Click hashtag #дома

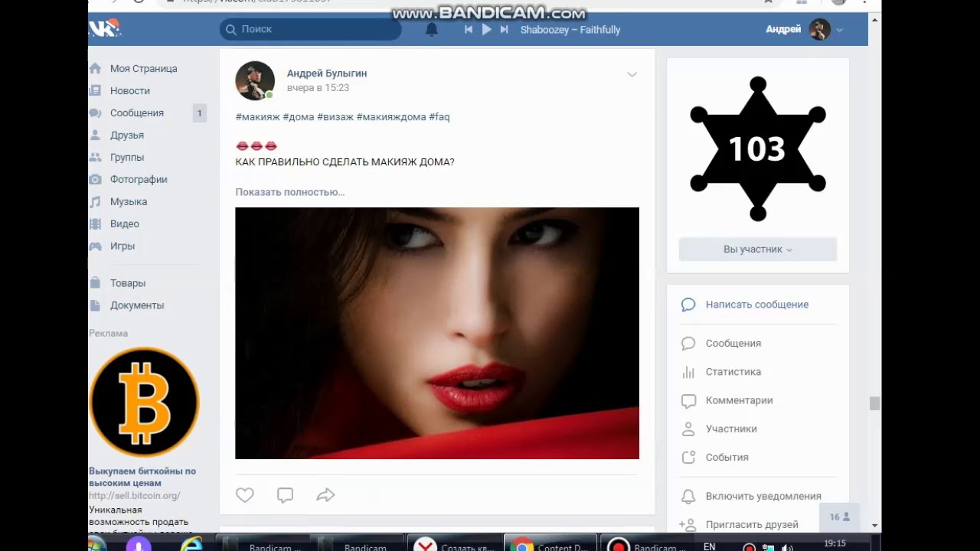[299, 117]
